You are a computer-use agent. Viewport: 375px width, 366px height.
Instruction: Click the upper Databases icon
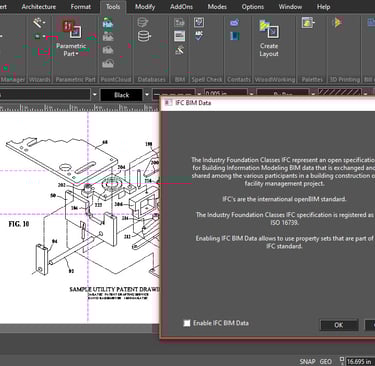click(x=143, y=22)
